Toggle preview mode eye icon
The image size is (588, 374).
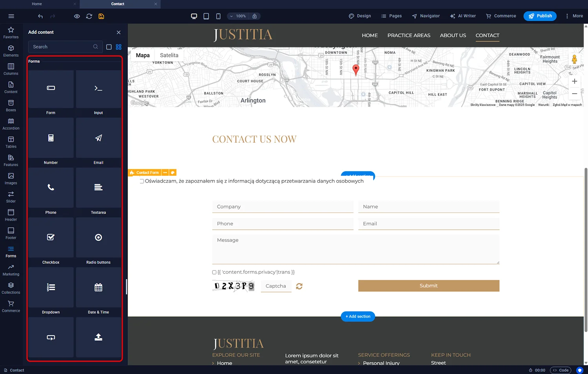[x=77, y=16]
